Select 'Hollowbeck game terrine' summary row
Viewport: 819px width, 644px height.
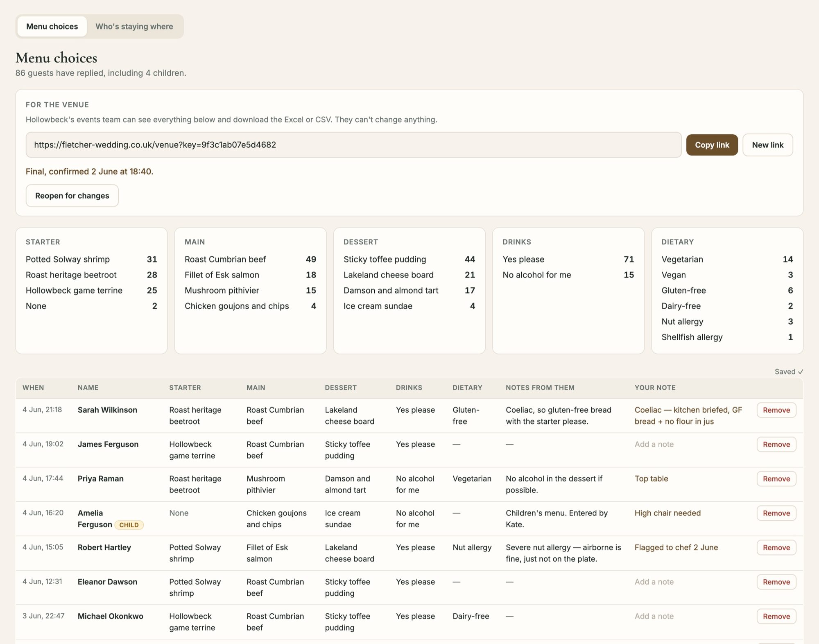[91, 291]
